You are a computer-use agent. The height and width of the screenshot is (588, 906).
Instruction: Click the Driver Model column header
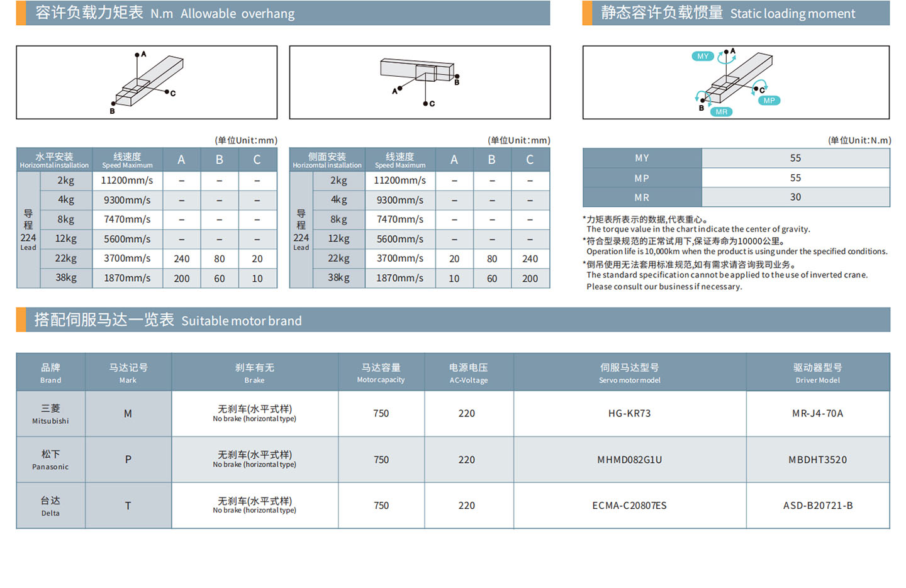(818, 372)
